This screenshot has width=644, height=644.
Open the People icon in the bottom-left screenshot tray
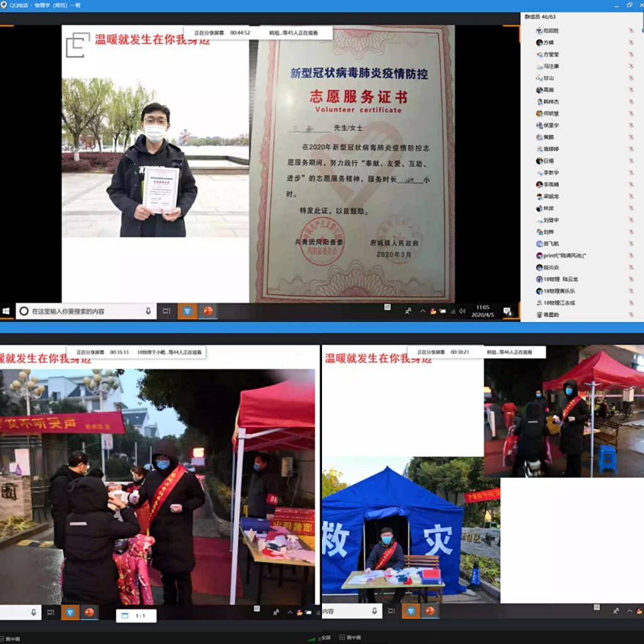click(x=276, y=613)
